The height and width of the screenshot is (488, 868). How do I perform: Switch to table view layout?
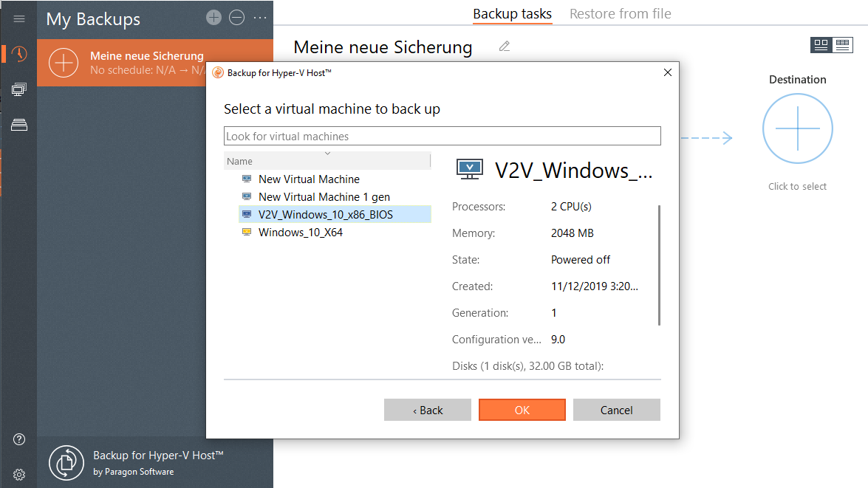tap(841, 44)
